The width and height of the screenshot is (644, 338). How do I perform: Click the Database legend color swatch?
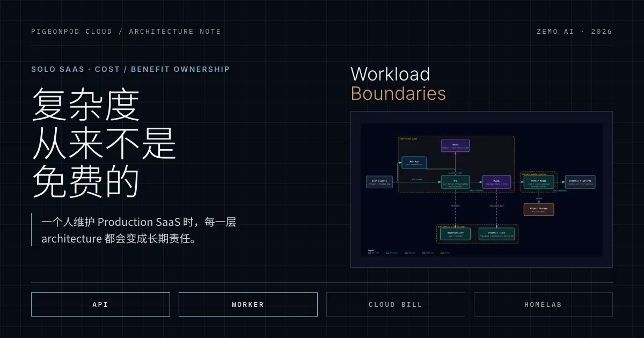[423, 253]
